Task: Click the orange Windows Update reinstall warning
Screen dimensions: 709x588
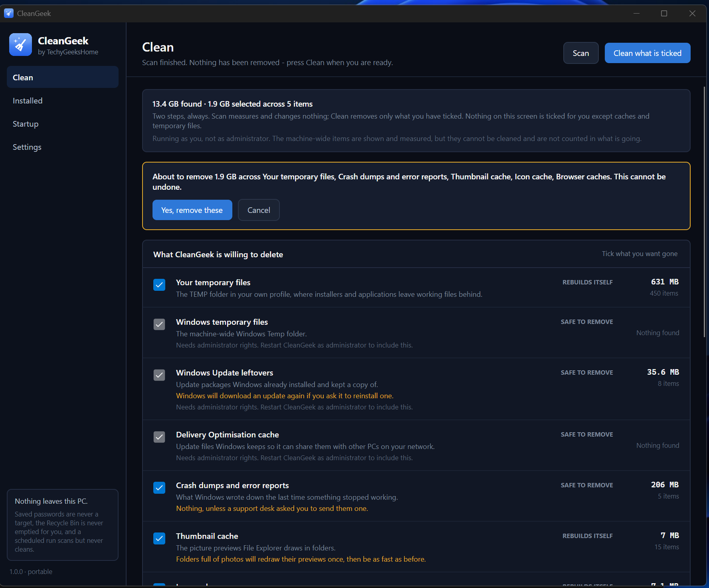Action: (x=285, y=396)
